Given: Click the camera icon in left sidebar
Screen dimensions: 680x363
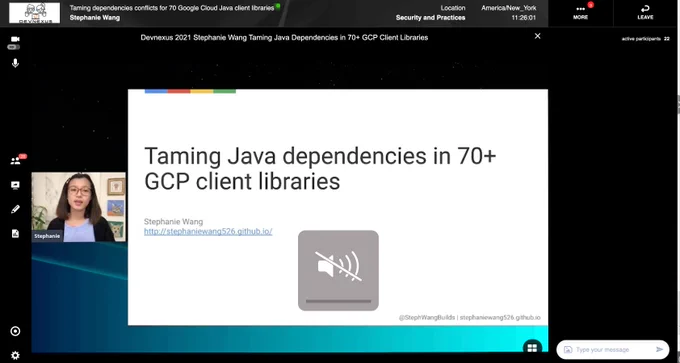Looking at the screenshot, I should pos(15,39).
